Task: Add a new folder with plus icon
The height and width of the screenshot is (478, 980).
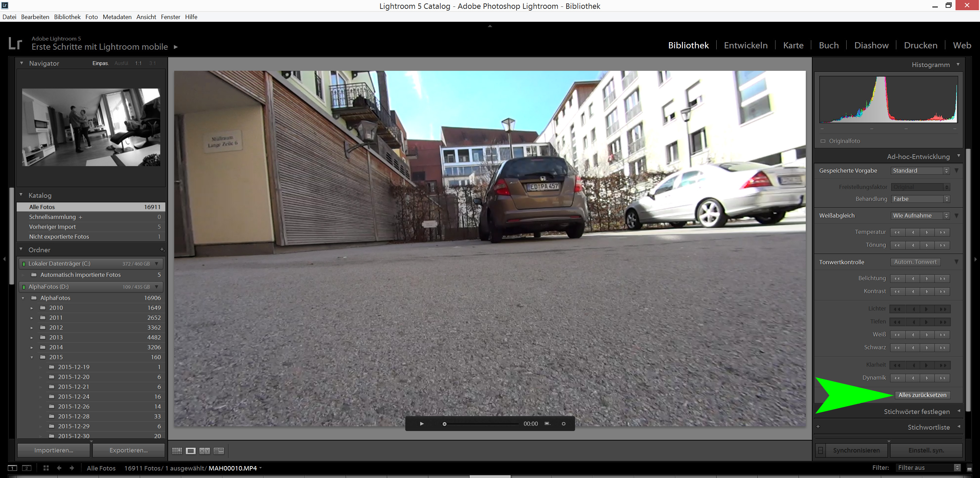Action: click(x=162, y=250)
